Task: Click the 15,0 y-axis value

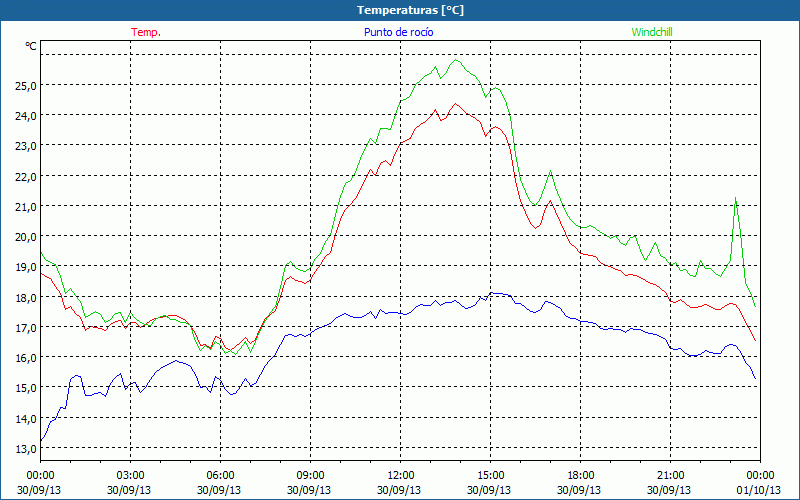Action: [x=26, y=388]
